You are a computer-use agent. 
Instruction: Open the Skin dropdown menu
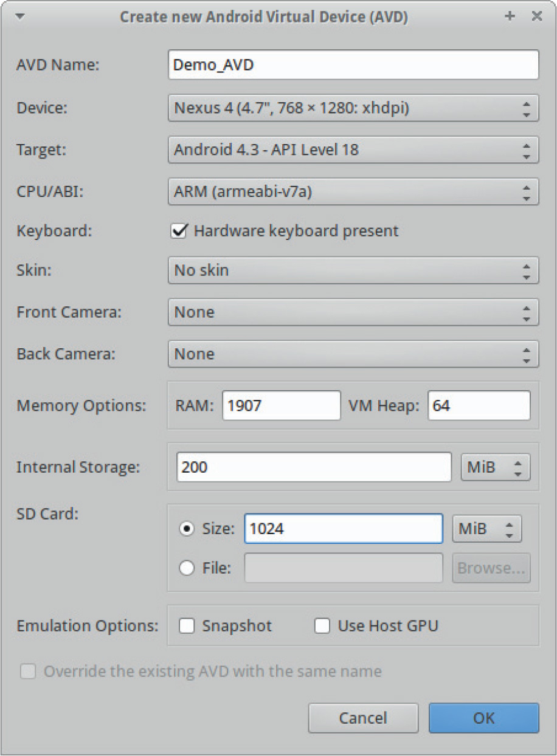[x=353, y=270]
